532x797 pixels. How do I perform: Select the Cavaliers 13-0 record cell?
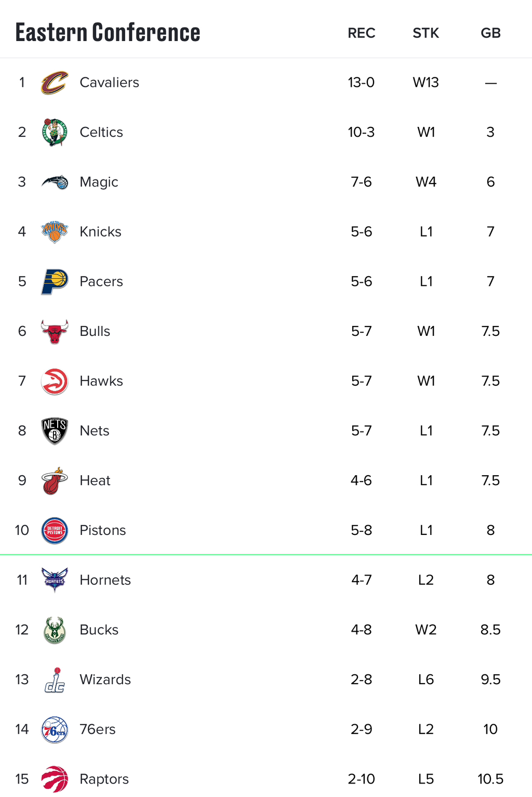point(362,83)
